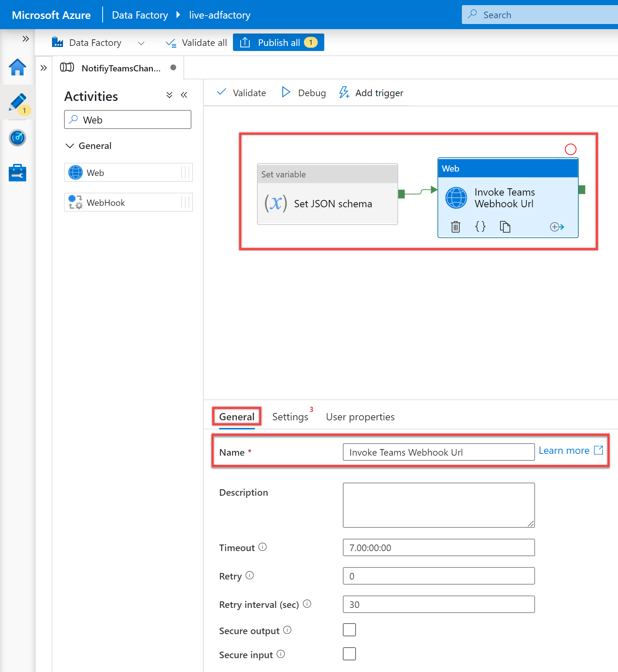The image size is (618, 672).
Task: Click the green output port of Web activity
Action: pos(582,190)
